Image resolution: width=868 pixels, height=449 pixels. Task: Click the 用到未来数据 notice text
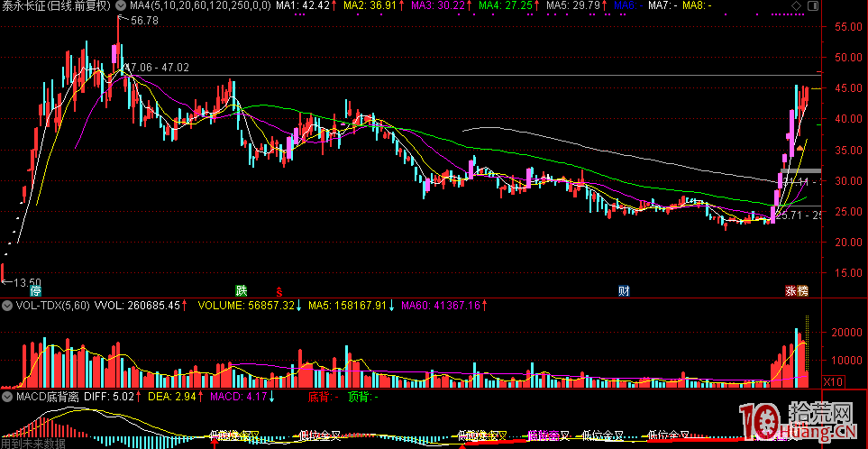32,444
